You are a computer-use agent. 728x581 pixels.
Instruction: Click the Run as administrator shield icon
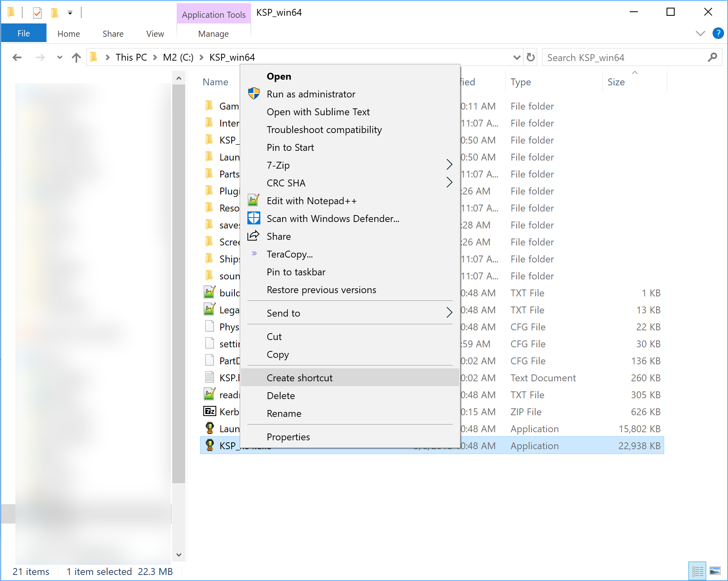click(254, 93)
